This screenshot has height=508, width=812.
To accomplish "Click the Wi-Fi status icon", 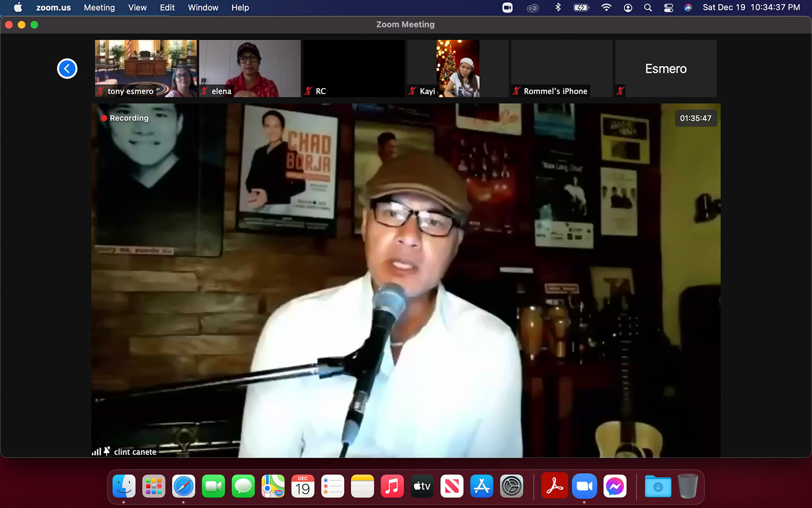I will pyautogui.click(x=606, y=8).
